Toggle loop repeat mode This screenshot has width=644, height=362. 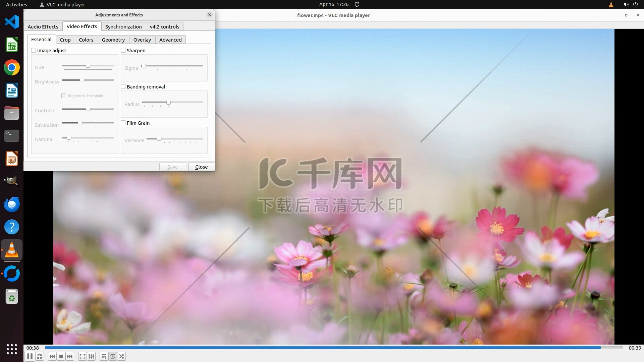tap(113, 356)
